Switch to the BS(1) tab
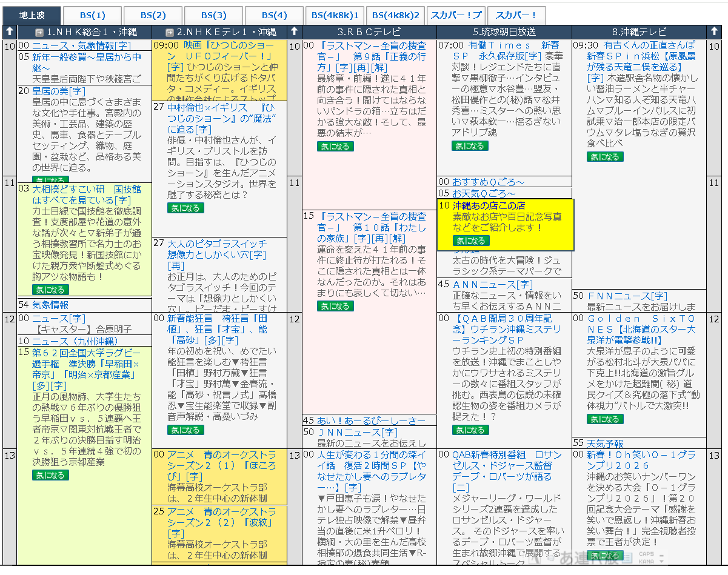The width and height of the screenshot is (728, 575). 92,15
